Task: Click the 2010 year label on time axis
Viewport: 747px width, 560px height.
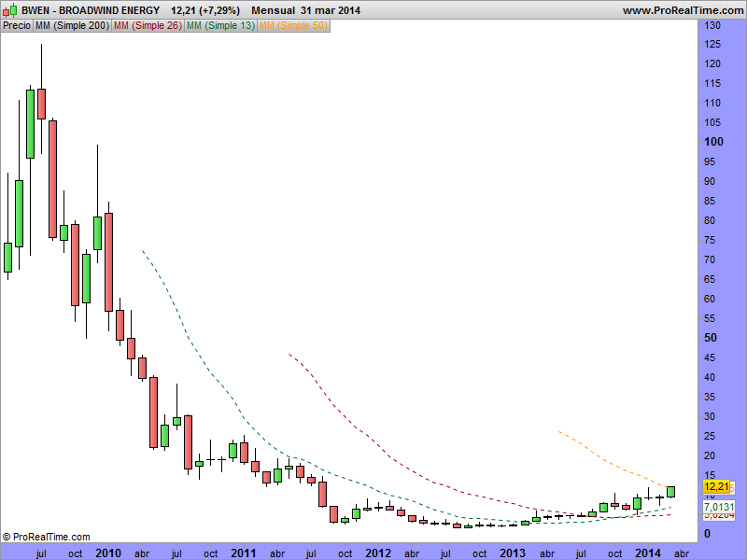Action: (x=108, y=553)
